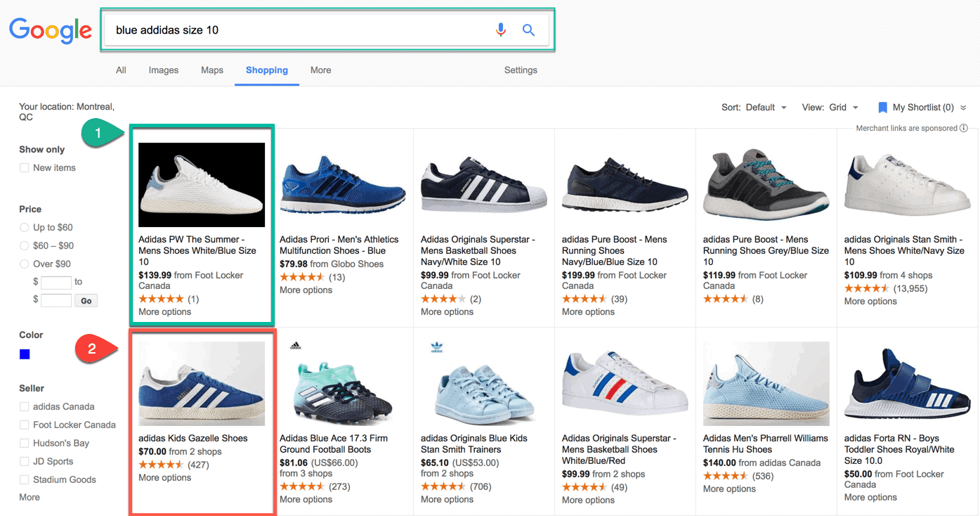Open the View: Grid dropdown
The image size is (980, 516).
tap(830, 108)
